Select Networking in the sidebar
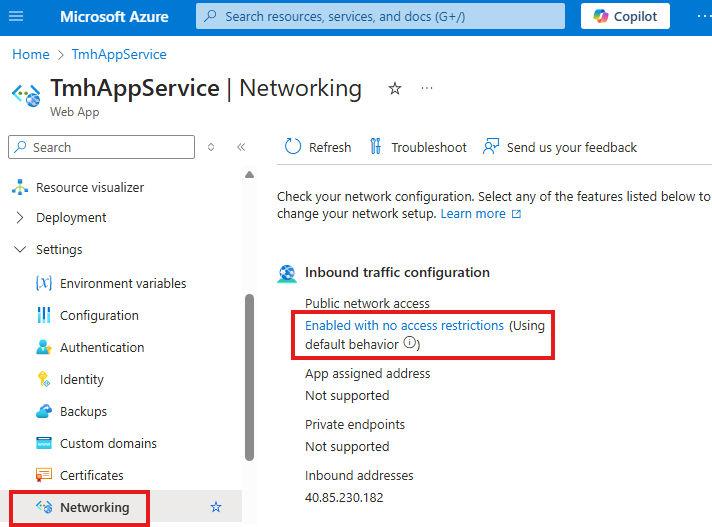 click(95, 507)
